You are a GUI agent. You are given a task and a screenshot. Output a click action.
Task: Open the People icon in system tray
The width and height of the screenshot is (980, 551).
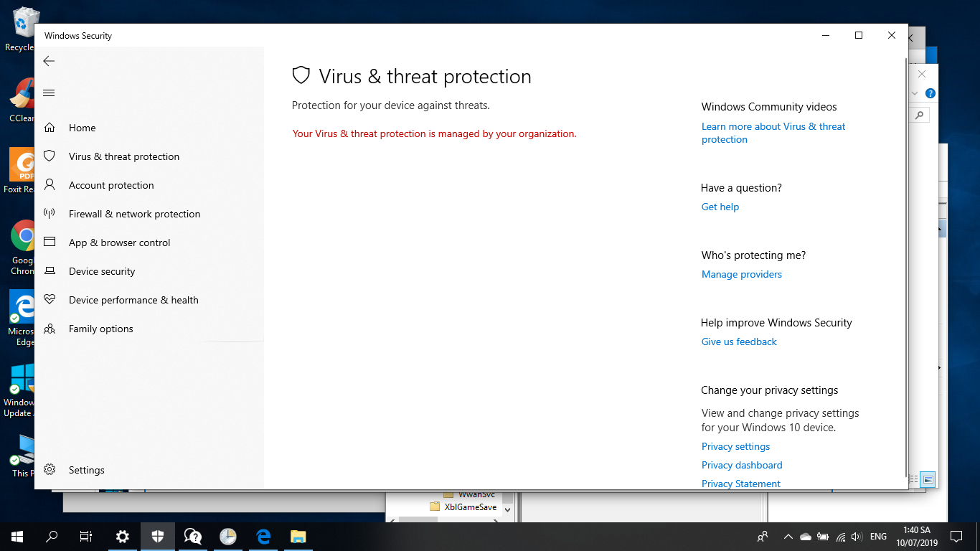pyautogui.click(x=763, y=536)
